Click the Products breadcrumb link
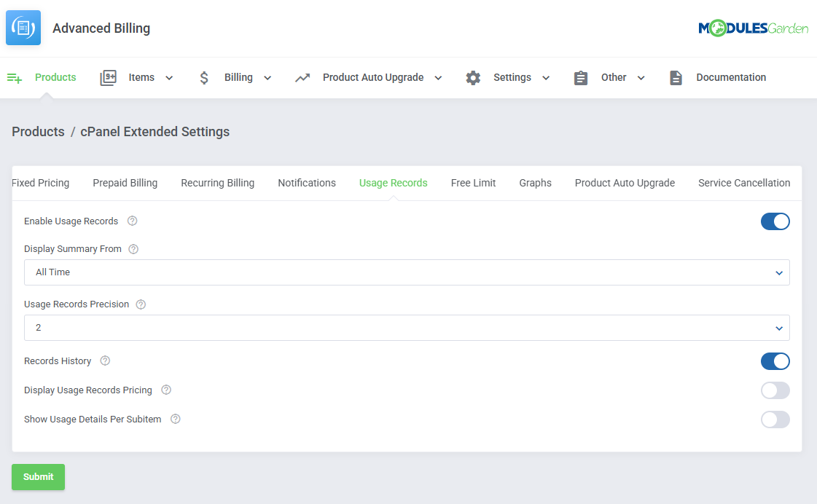Image resolution: width=817 pixels, height=504 pixels. tap(38, 132)
